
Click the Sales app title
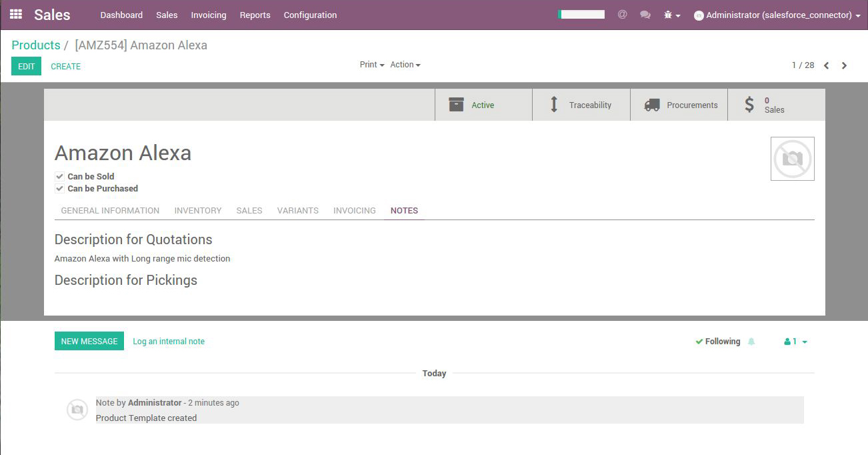coord(52,15)
